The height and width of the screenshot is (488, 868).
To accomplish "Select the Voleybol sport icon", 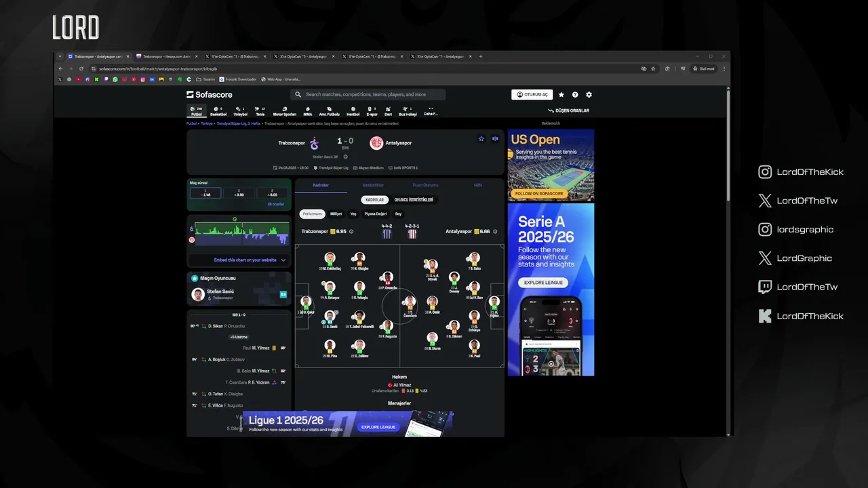I will 241,111.
